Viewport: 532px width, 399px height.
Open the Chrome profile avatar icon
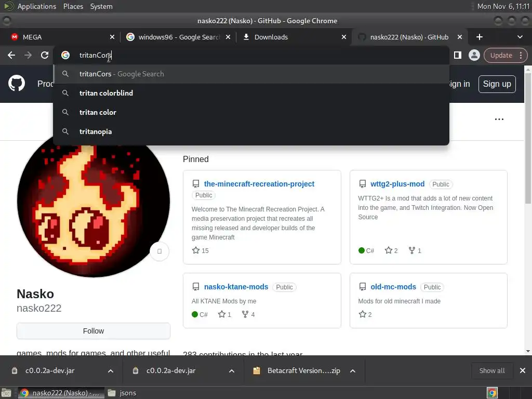pos(474,55)
